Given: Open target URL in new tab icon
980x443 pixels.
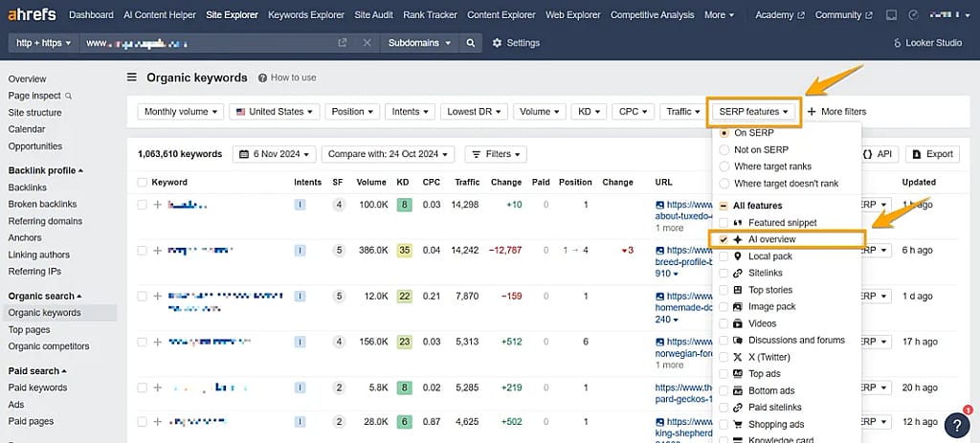Looking at the screenshot, I should pyautogui.click(x=342, y=43).
